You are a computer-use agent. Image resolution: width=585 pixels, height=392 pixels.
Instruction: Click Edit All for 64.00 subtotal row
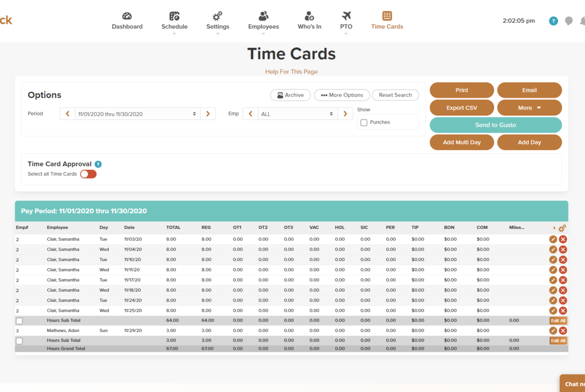pos(558,320)
